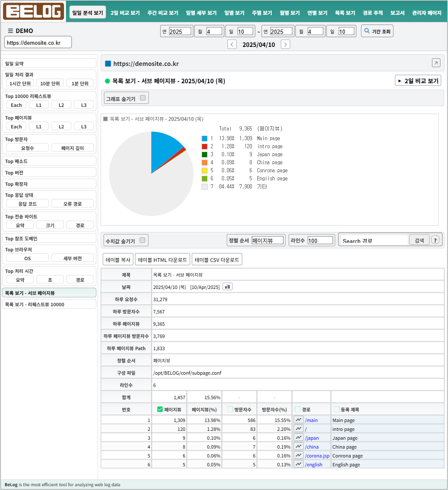
Task: Open Top 참조 도메인 in the sidebar
Action: pyautogui.click(x=49, y=238)
